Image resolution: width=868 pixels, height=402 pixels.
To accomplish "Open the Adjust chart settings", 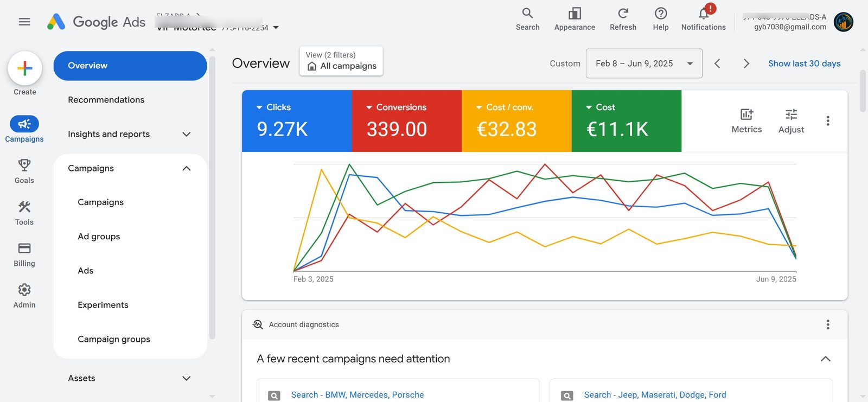I will tap(791, 120).
